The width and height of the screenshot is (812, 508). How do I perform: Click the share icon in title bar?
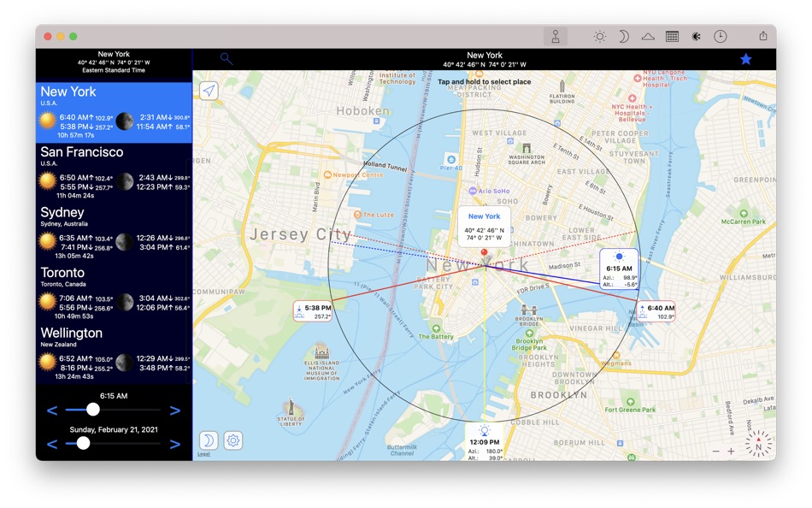coord(762,36)
